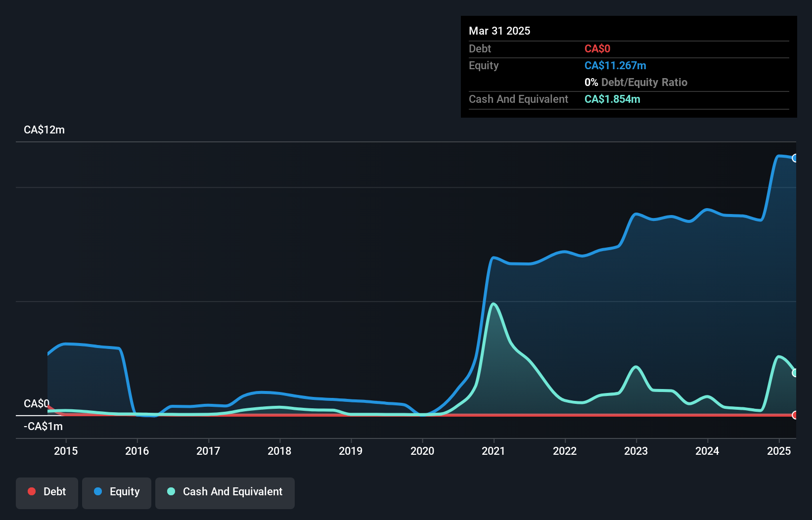Open details for Debt/Equity Ratio row
Image resolution: width=812 pixels, height=520 pixels.
click(x=636, y=82)
